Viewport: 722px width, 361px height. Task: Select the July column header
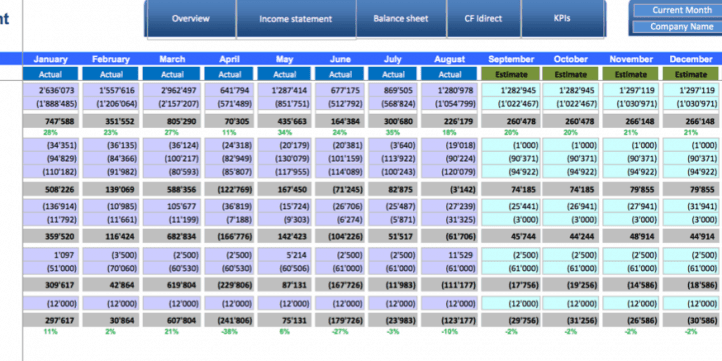pos(393,59)
